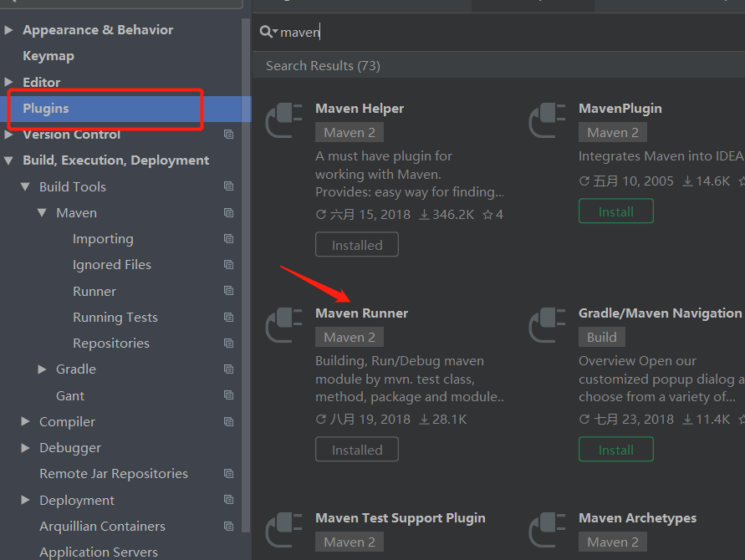Open Running Tests settings
The width and height of the screenshot is (745, 560).
tap(115, 318)
